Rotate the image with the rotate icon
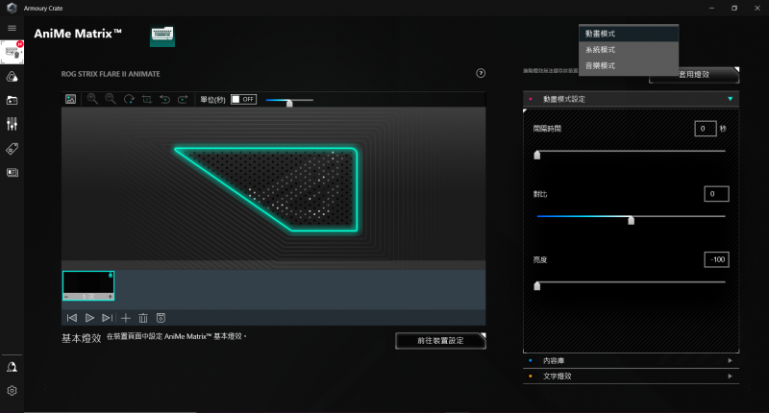Screen dimensions: 769x413 (x=129, y=99)
